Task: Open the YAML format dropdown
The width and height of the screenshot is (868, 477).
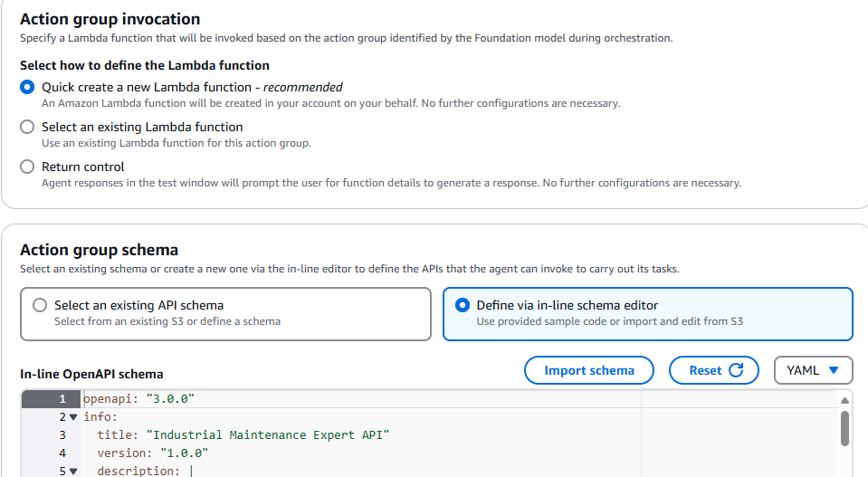Action: [813, 370]
